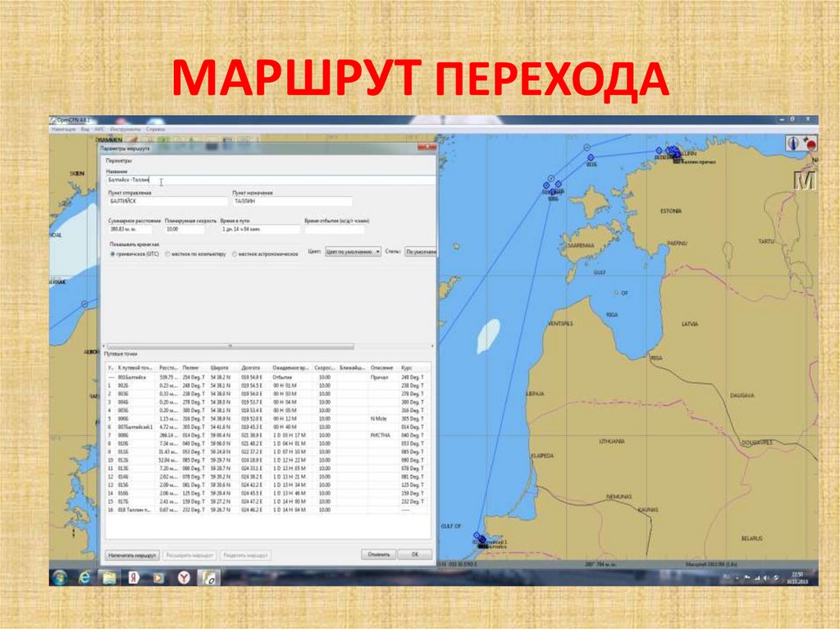Open the Windows Start menu
This screenshot has width=840, height=629.
tap(59, 577)
